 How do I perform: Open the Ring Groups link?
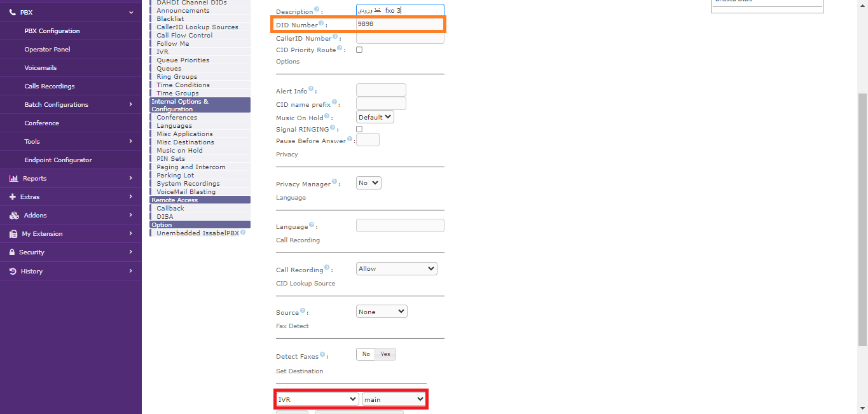click(177, 77)
